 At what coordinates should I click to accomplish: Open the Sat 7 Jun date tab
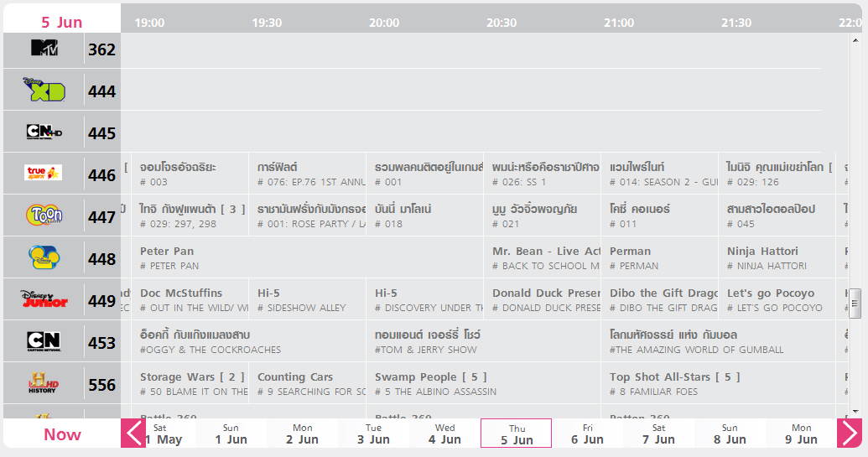(658, 434)
